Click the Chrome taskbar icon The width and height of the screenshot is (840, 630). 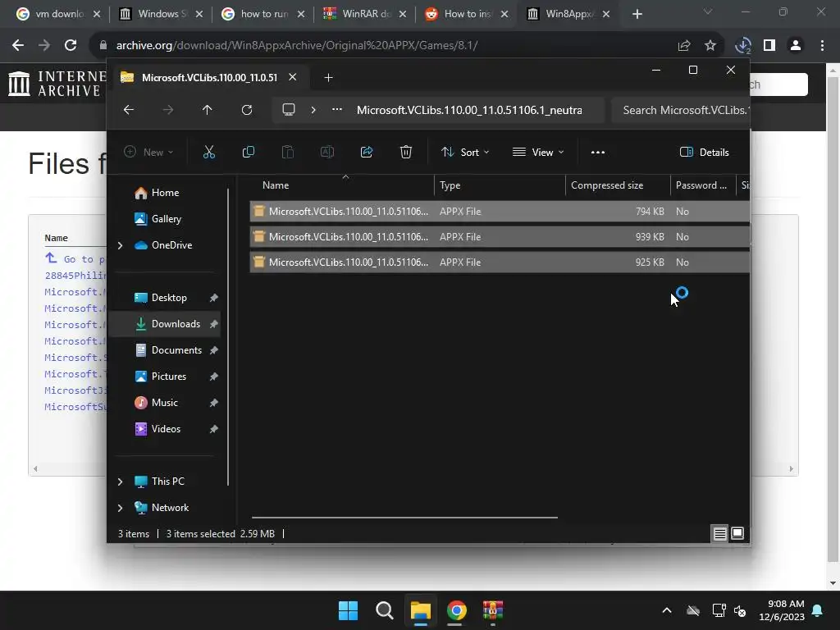[x=457, y=610]
